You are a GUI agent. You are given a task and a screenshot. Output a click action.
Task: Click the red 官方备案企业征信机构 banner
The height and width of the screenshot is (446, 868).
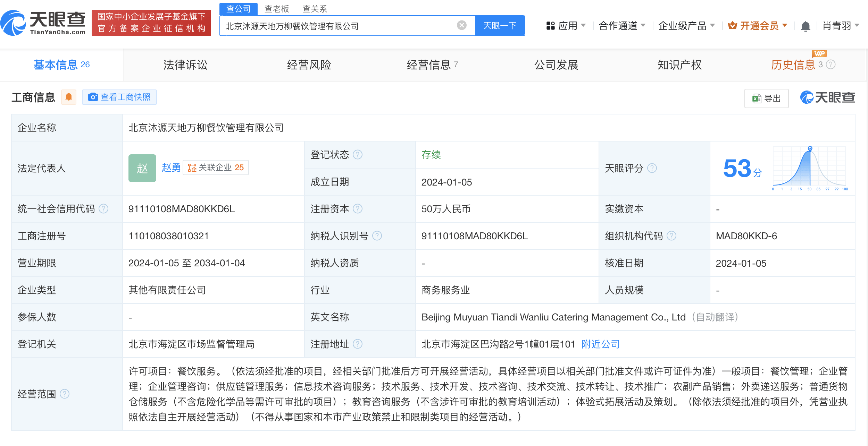pos(151,23)
